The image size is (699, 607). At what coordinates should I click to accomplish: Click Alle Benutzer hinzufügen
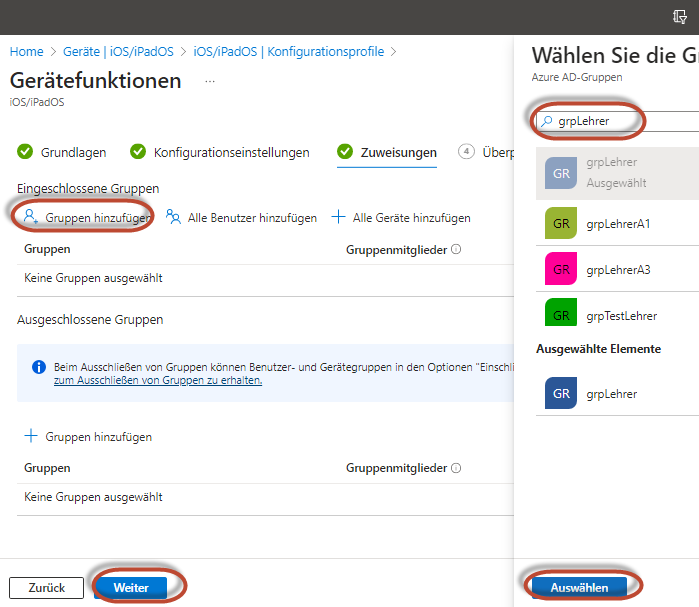tap(241, 217)
